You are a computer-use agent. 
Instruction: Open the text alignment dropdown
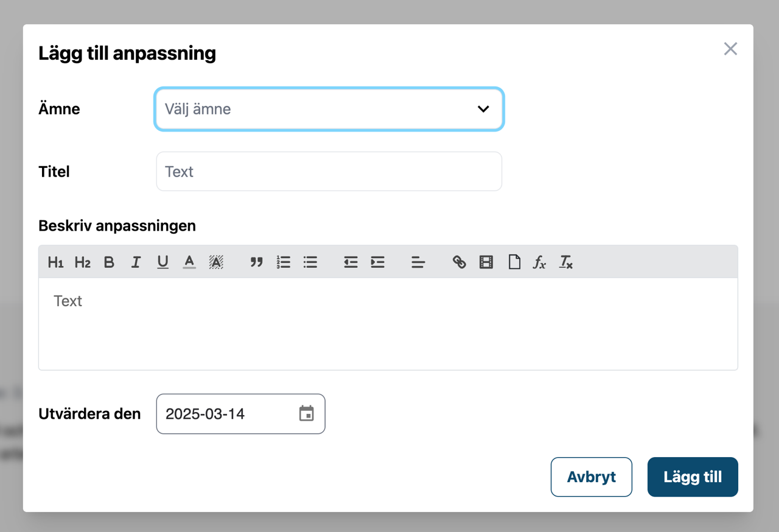pyautogui.click(x=418, y=262)
